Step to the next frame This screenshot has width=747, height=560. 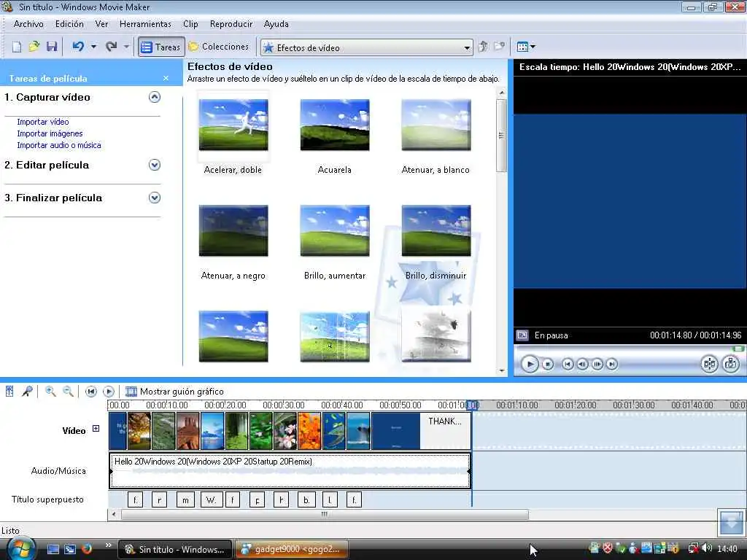(x=597, y=365)
